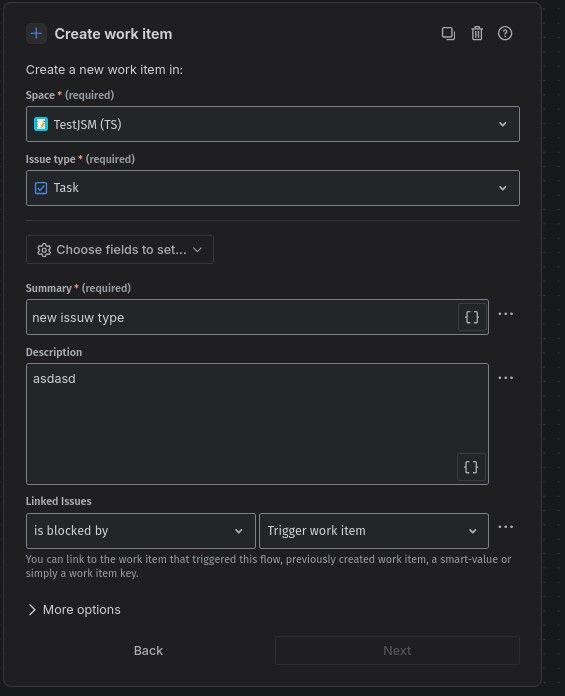Open the Trigger work item dropdown

[374, 531]
